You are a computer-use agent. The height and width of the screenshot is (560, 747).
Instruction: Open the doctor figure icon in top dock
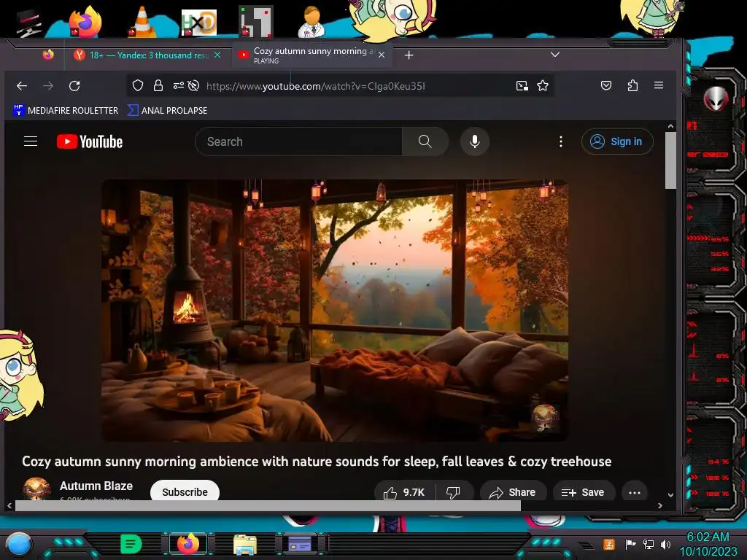click(x=311, y=23)
